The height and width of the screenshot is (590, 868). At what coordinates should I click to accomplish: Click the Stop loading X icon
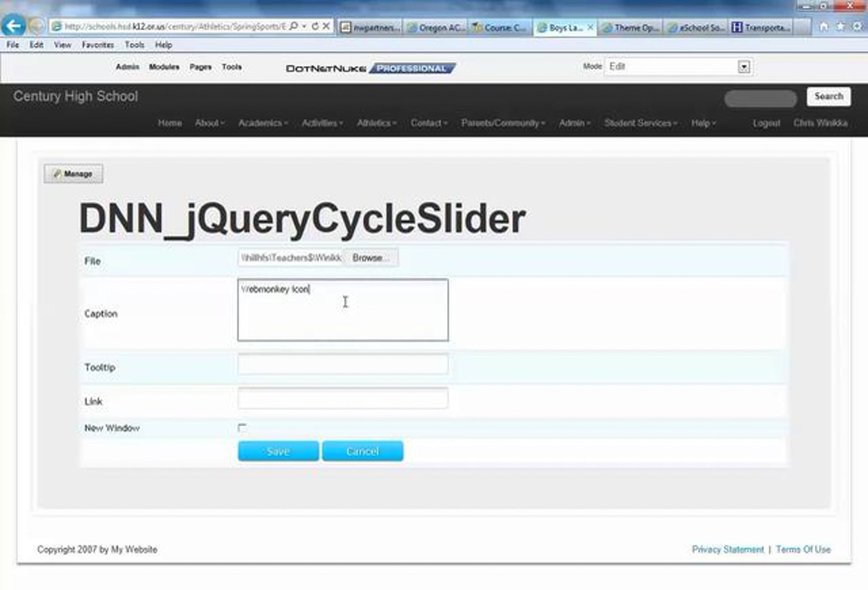pos(326,26)
